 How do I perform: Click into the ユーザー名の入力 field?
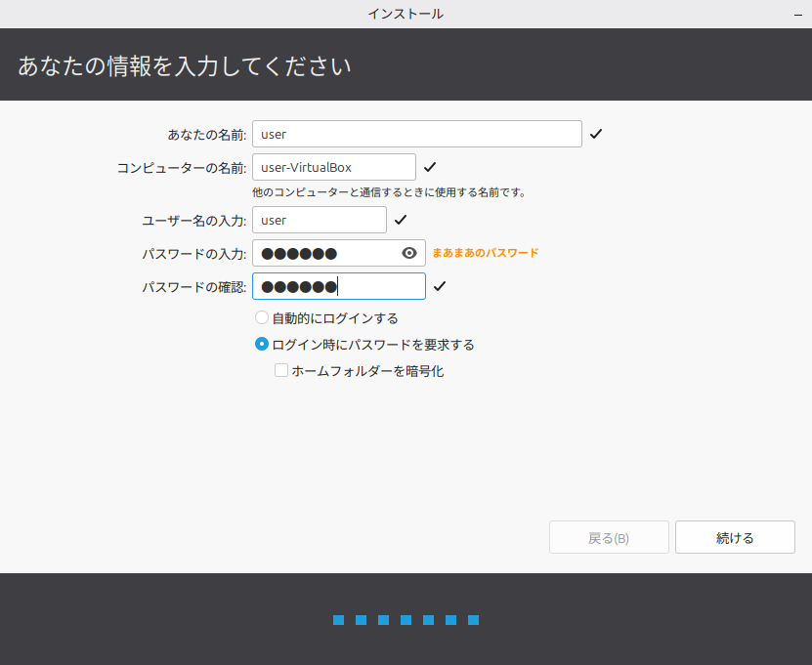[x=319, y=220]
